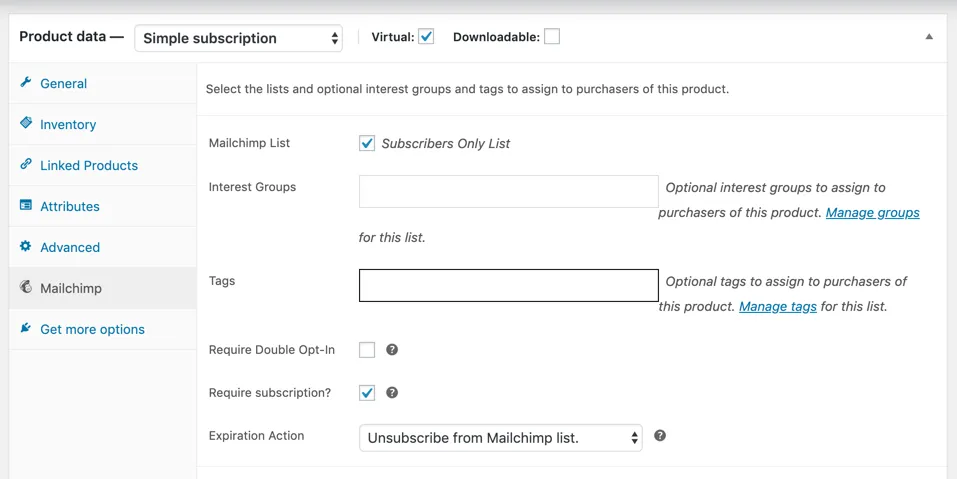957x479 pixels.
Task: Open the Expiration Action dropdown
Action: 501,438
